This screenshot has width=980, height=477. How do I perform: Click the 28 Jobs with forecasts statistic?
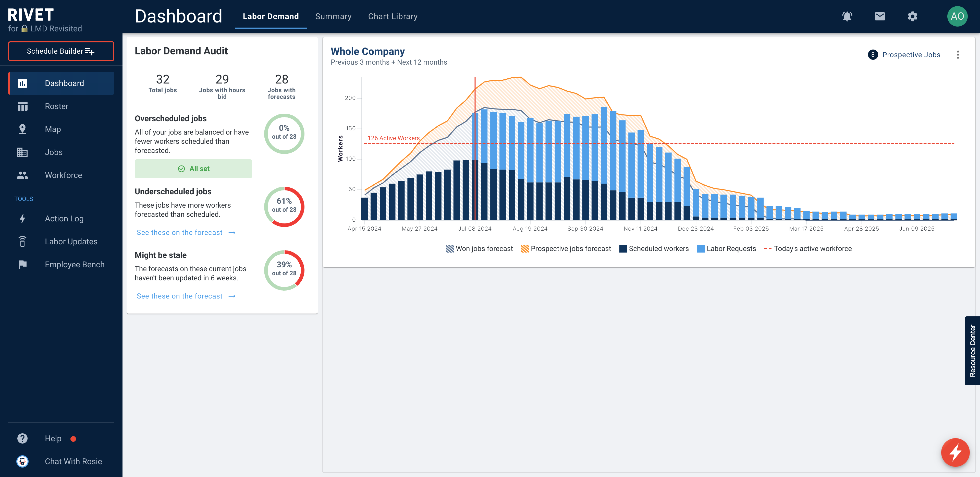tap(281, 86)
